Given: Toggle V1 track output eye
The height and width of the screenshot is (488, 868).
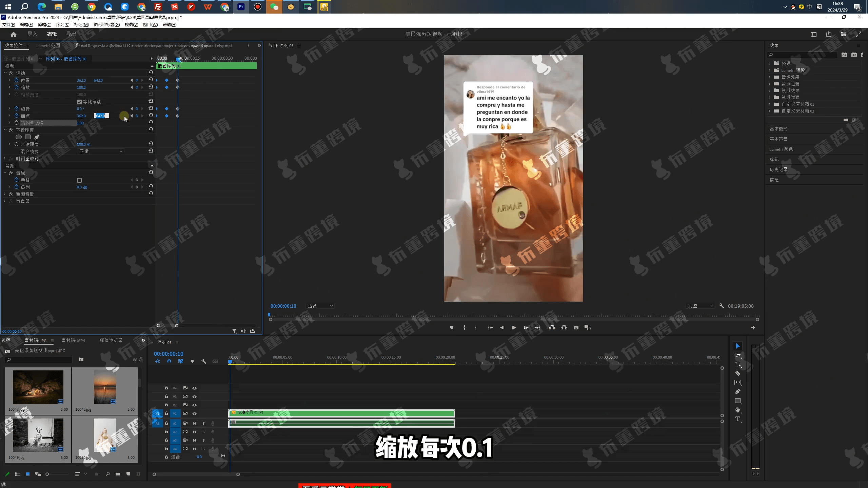Looking at the screenshot, I should coord(195,413).
